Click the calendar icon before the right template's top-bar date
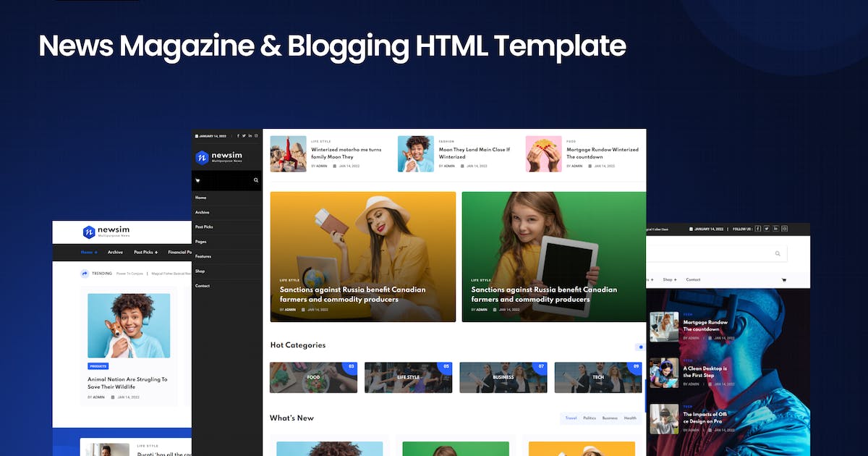868x456 pixels. pos(691,229)
